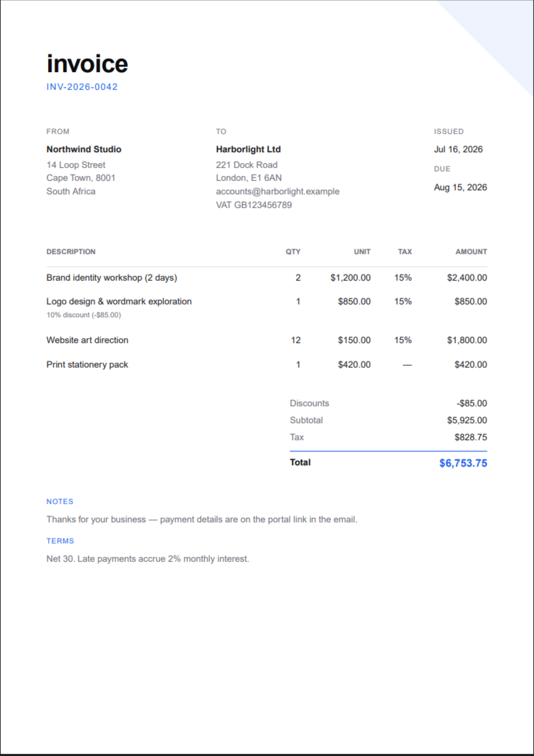This screenshot has height=756, width=534.
Task: Click the Print stationery unit price $420.00
Action: [354, 365]
